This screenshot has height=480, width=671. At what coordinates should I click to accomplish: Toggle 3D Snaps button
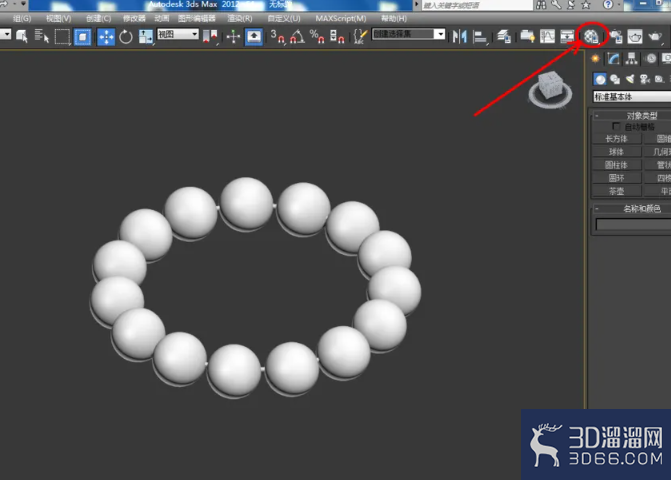point(278,37)
